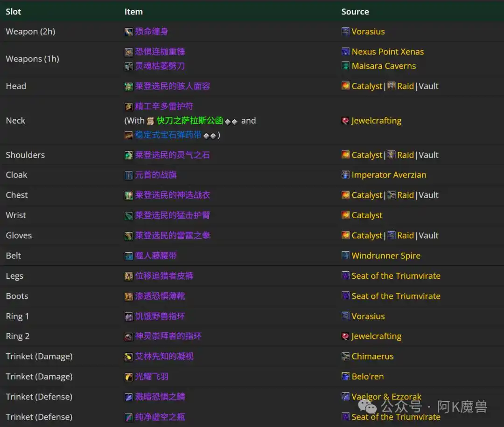Open the Vaelgor & Ezzorak source link
504x427 pixels.
(386, 397)
